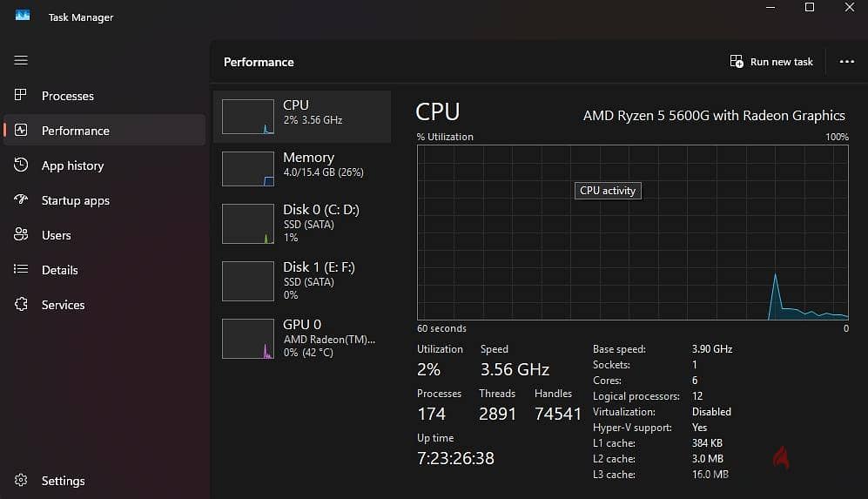Screen dimensions: 868x499
Task: Click the Startup apps gauge icon
Action: (x=21, y=199)
